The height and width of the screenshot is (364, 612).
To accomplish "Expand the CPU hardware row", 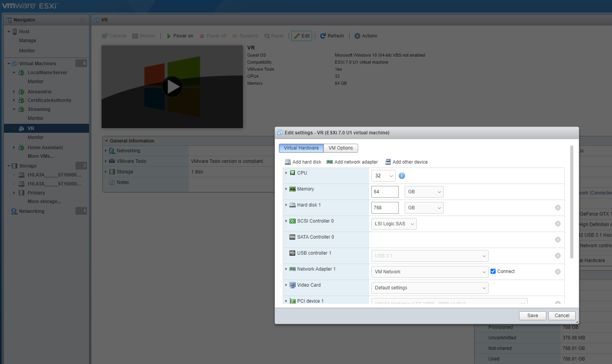I will click(x=286, y=173).
